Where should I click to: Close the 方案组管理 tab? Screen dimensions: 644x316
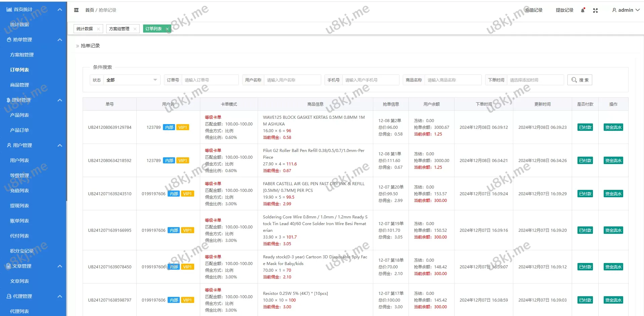tap(135, 29)
